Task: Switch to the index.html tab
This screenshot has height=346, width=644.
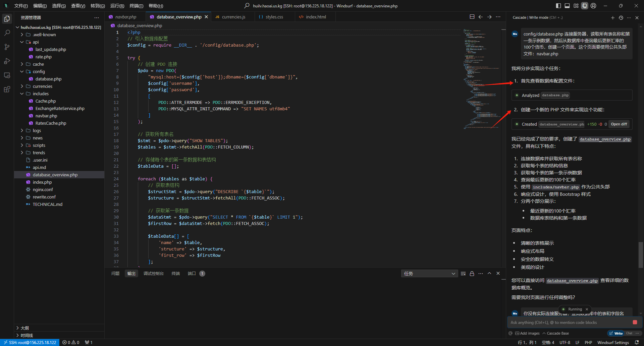Action: pyautogui.click(x=316, y=17)
